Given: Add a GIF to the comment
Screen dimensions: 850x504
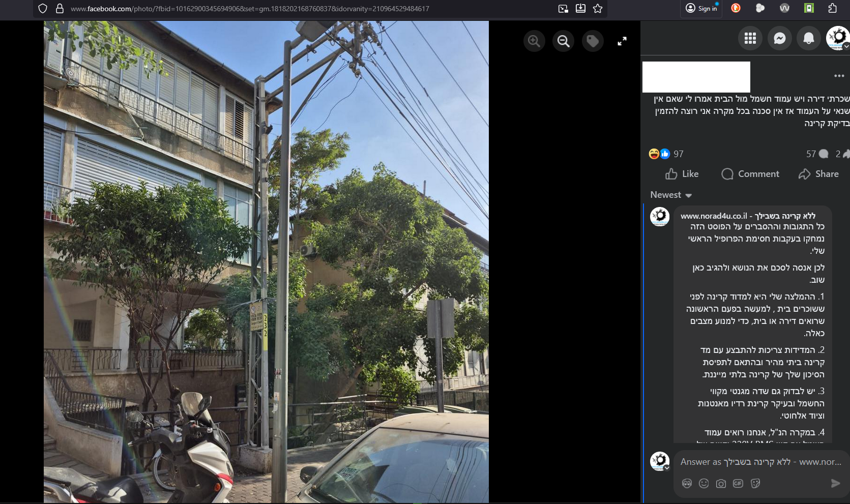Looking at the screenshot, I should [x=738, y=484].
